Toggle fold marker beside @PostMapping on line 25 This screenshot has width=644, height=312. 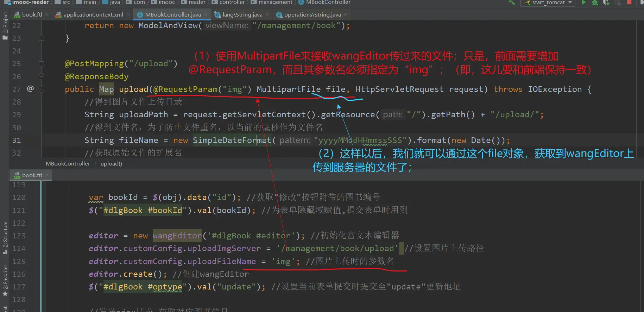click(x=41, y=64)
